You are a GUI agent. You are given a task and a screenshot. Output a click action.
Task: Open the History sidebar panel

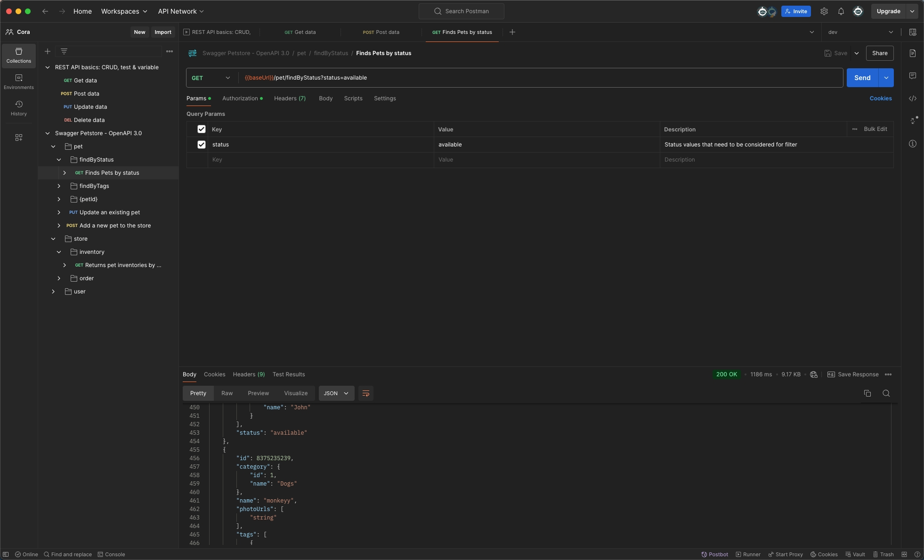[x=19, y=108]
